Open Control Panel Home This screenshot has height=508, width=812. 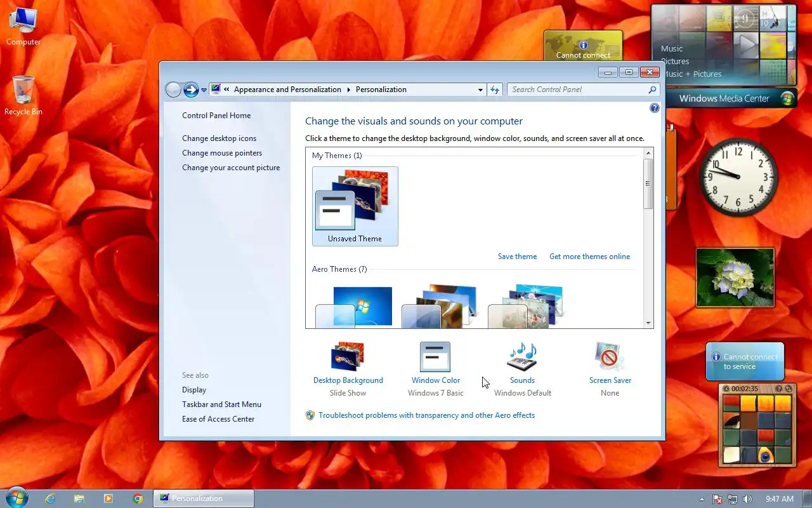[x=216, y=116]
